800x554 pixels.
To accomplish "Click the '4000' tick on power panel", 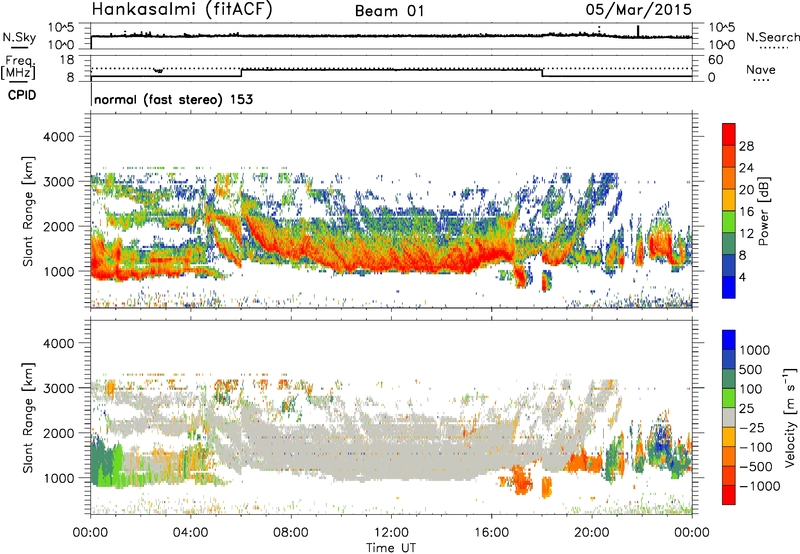I will pos(59,137).
